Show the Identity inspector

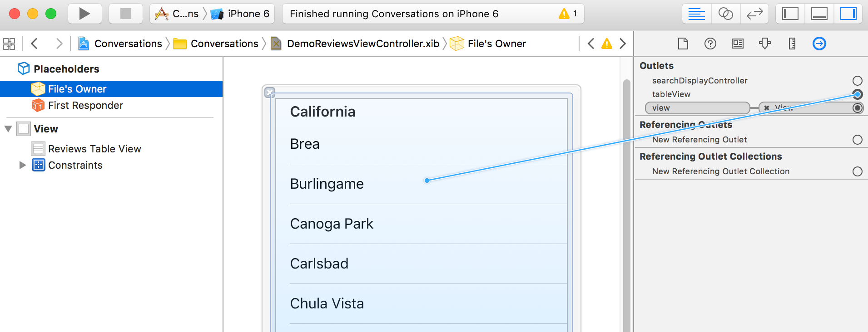click(x=738, y=44)
